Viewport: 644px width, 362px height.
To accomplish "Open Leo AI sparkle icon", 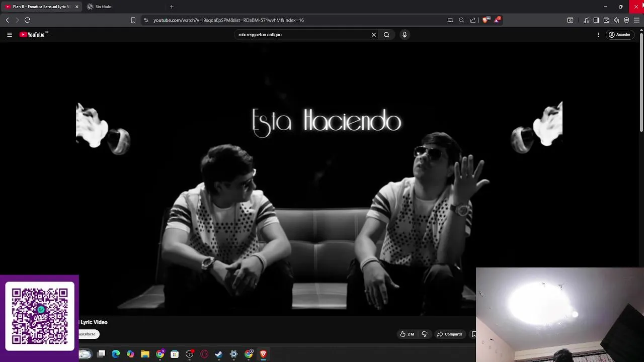I will coord(616,20).
